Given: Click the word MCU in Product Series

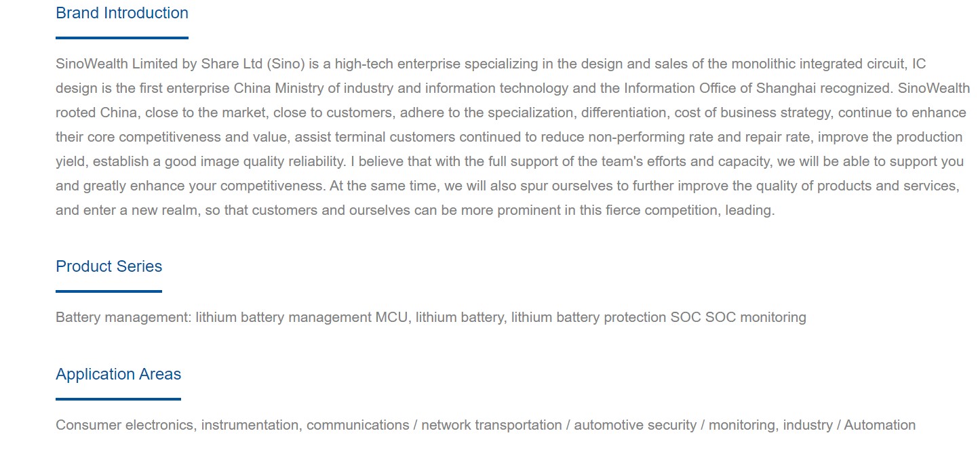Looking at the screenshot, I should click(x=393, y=317).
